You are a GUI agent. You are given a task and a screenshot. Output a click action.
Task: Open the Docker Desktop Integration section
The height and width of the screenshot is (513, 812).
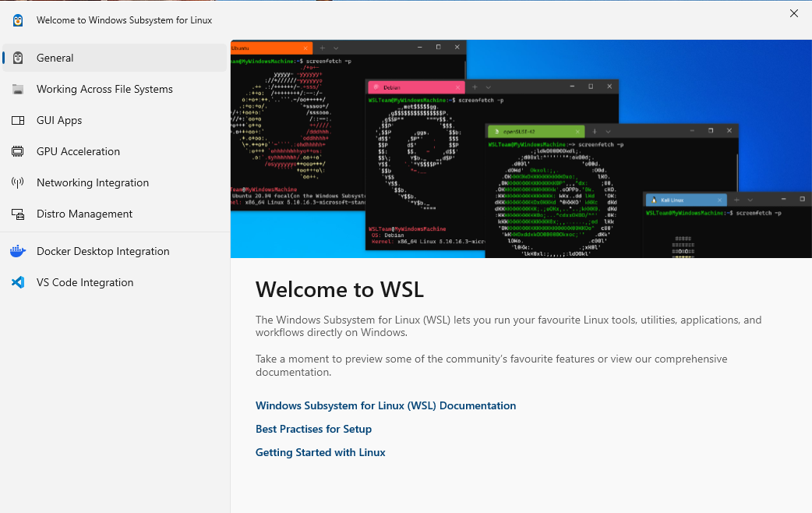tap(102, 251)
